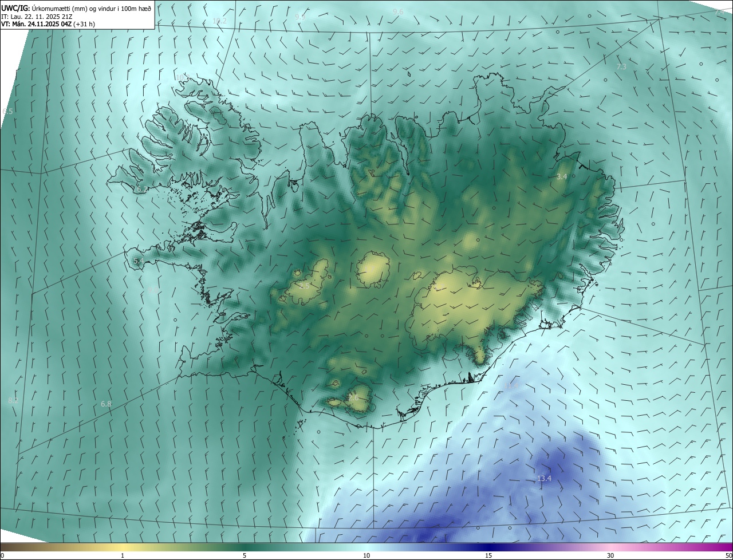This screenshot has height=560, width=733.
Task: Click the "6.2" value label on the Westfjords
Action: click(x=141, y=188)
